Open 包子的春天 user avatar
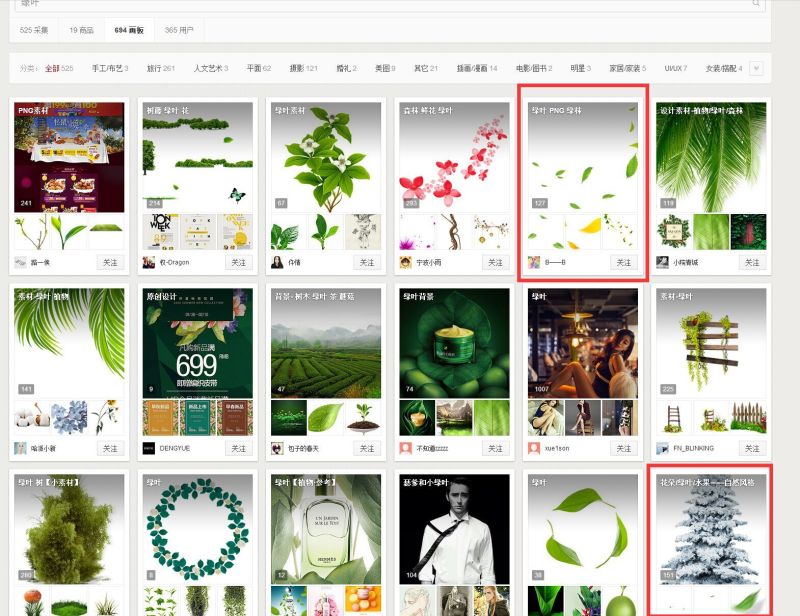The image size is (800, 616). click(x=277, y=448)
